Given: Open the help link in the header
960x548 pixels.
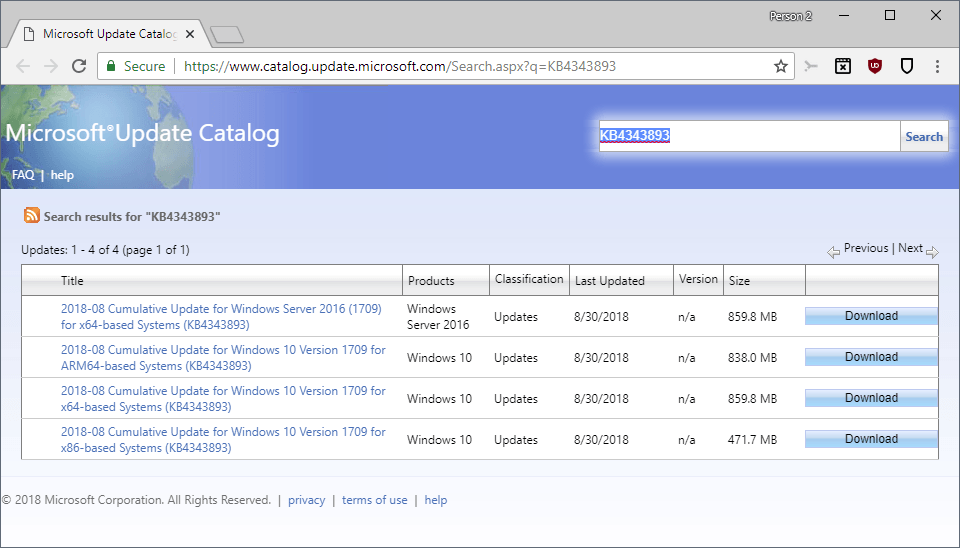Looking at the screenshot, I should pyautogui.click(x=62, y=175).
